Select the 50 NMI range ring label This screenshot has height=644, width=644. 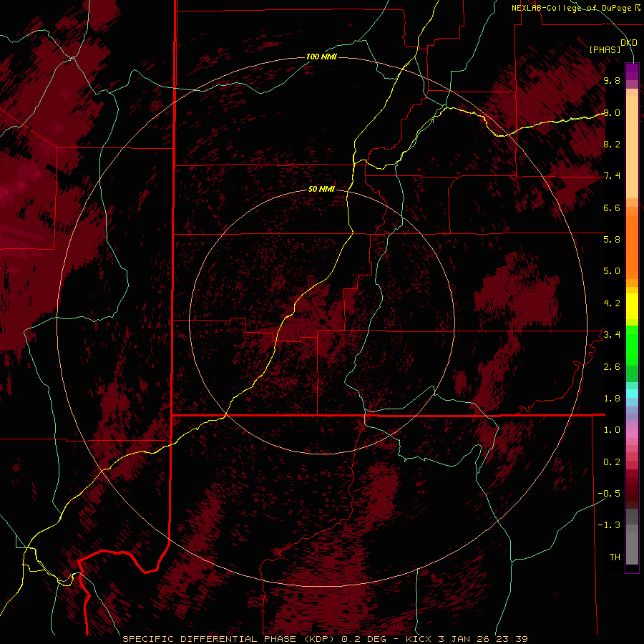[321, 189]
